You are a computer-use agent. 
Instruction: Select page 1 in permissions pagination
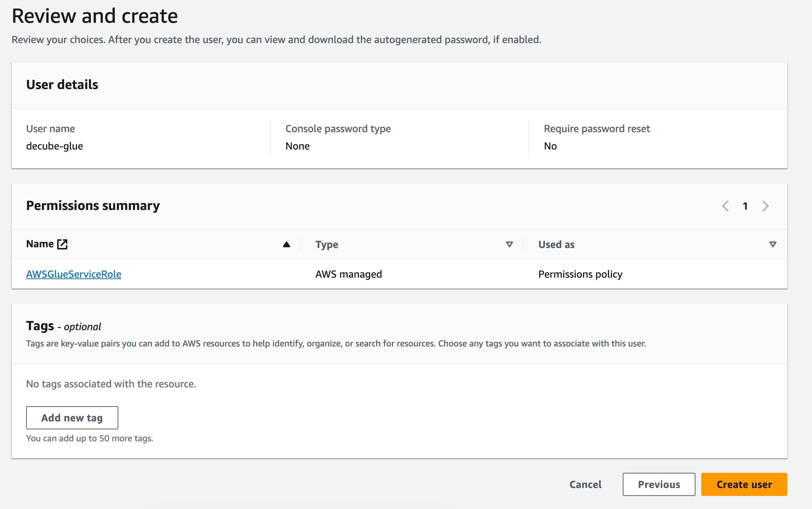click(745, 206)
